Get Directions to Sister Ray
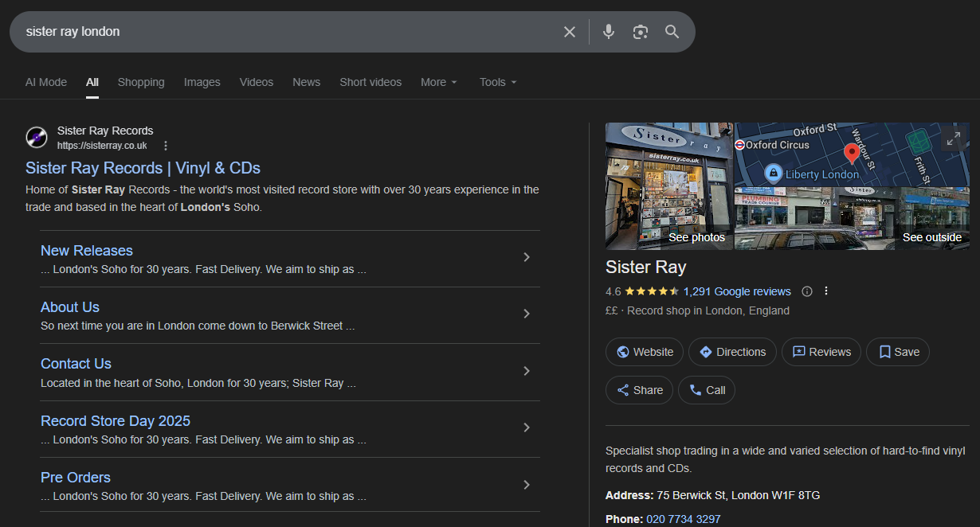980x527 pixels. (x=732, y=351)
